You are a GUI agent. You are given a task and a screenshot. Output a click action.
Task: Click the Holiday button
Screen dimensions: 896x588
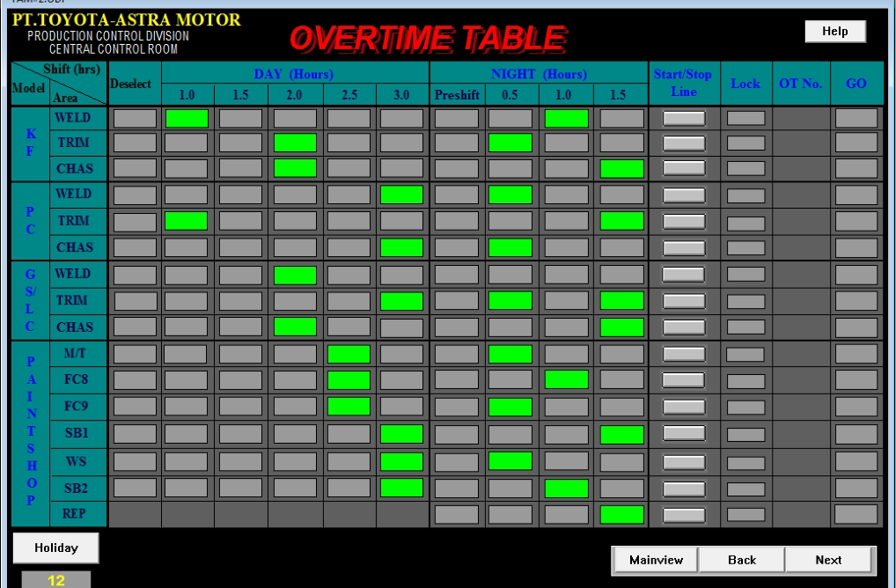point(55,548)
